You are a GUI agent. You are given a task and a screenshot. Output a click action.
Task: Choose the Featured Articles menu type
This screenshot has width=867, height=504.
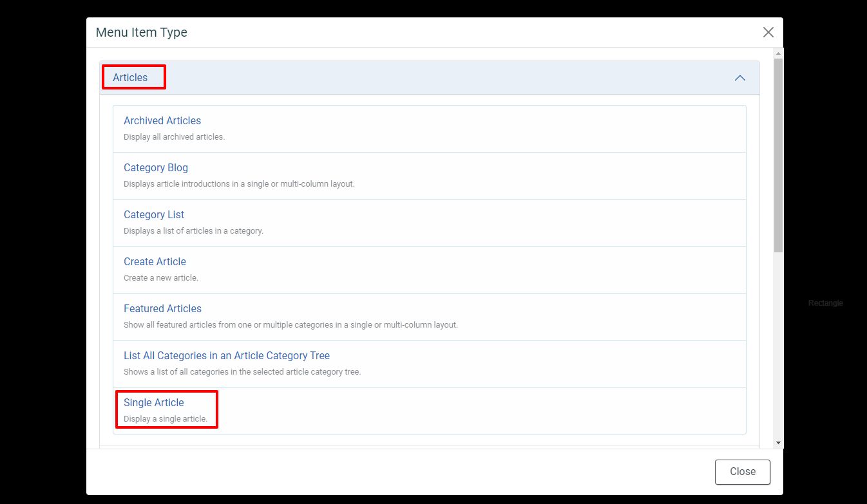point(429,317)
